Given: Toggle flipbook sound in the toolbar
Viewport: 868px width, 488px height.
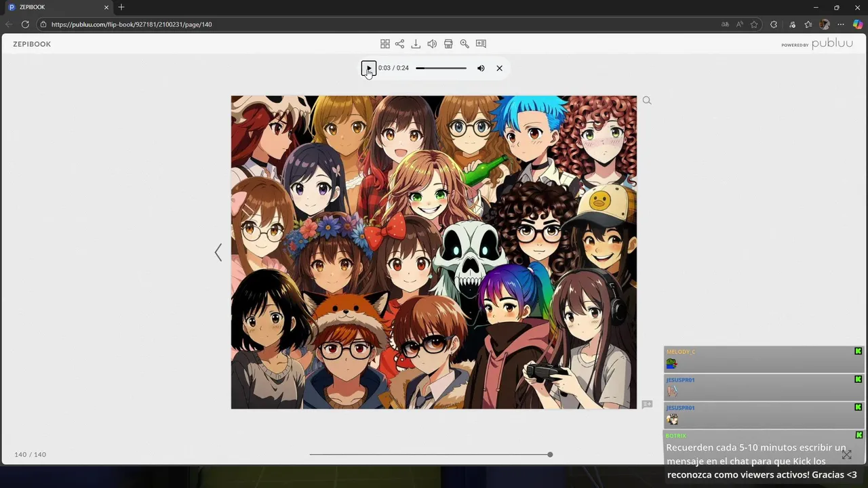Looking at the screenshot, I should pos(432,43).
